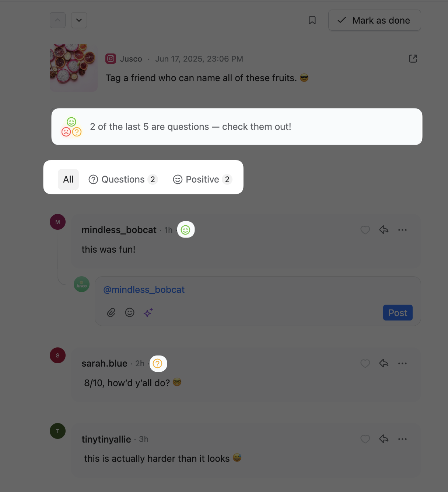Select the Positive filter tab
The height and width of the screenshot is (492, 448).
[x=202, y=179]
